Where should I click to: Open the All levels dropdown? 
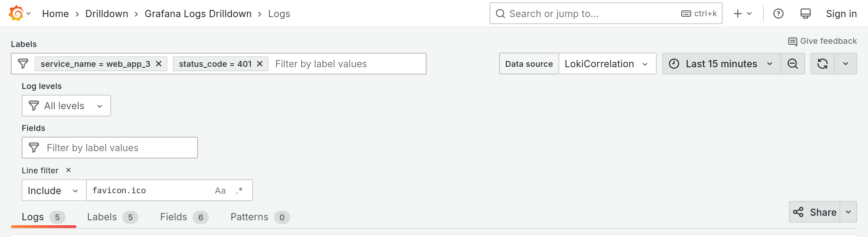coord(66,106)
